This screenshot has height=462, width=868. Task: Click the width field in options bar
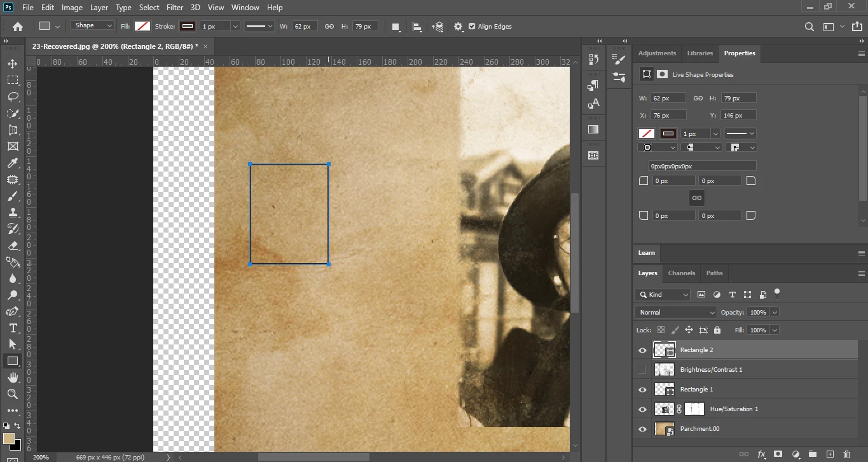(x=304, y=27)
